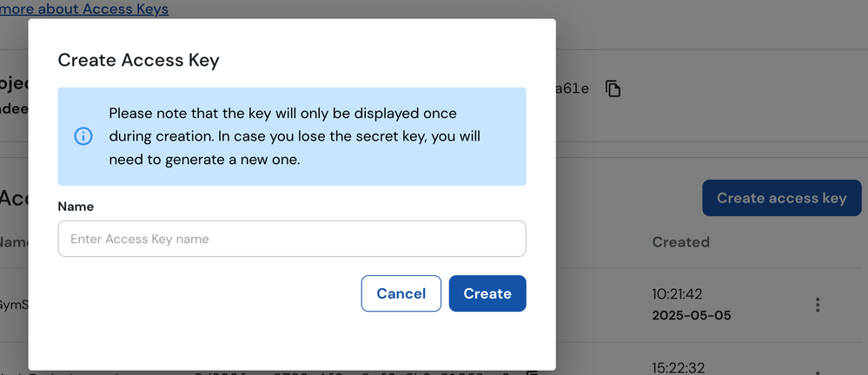Open the three-dot menu for the 10:21:42 key

[x=817, y=305]
